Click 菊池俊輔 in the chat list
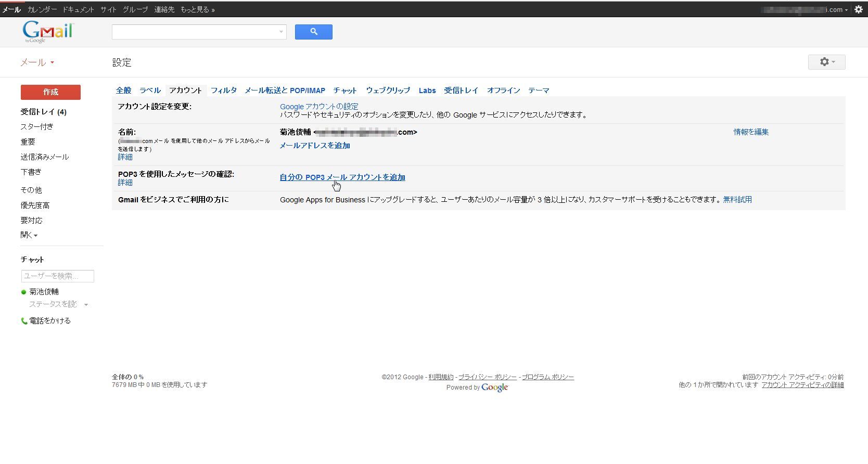The image size is (868, 464). point(44,292)
